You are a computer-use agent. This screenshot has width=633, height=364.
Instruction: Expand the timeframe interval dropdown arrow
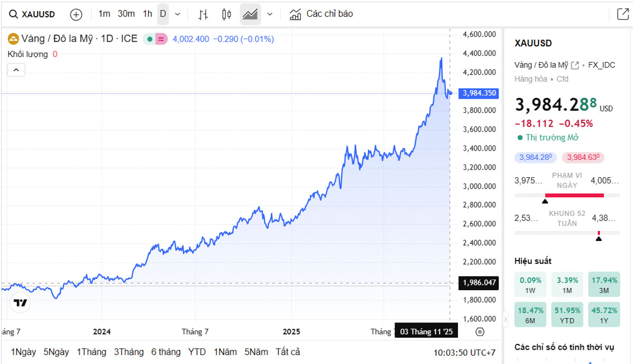[x=177, y=14]
